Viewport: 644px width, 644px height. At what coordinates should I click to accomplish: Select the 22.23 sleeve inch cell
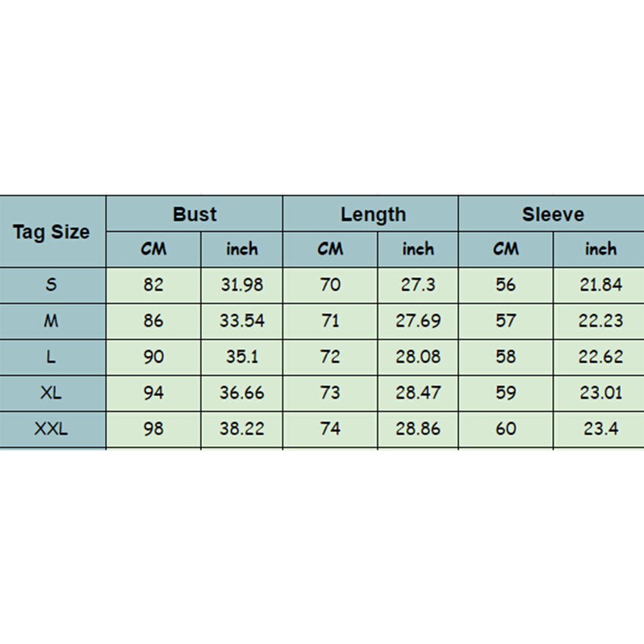600,321
